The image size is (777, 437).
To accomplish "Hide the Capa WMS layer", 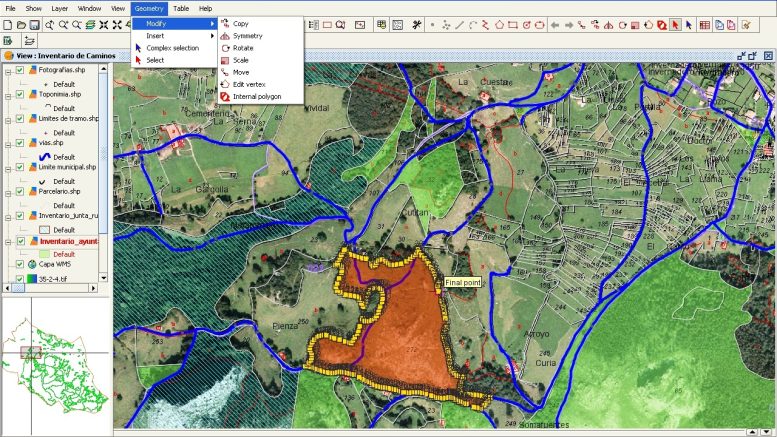I will pyautogui.click(x=20, y=264).
